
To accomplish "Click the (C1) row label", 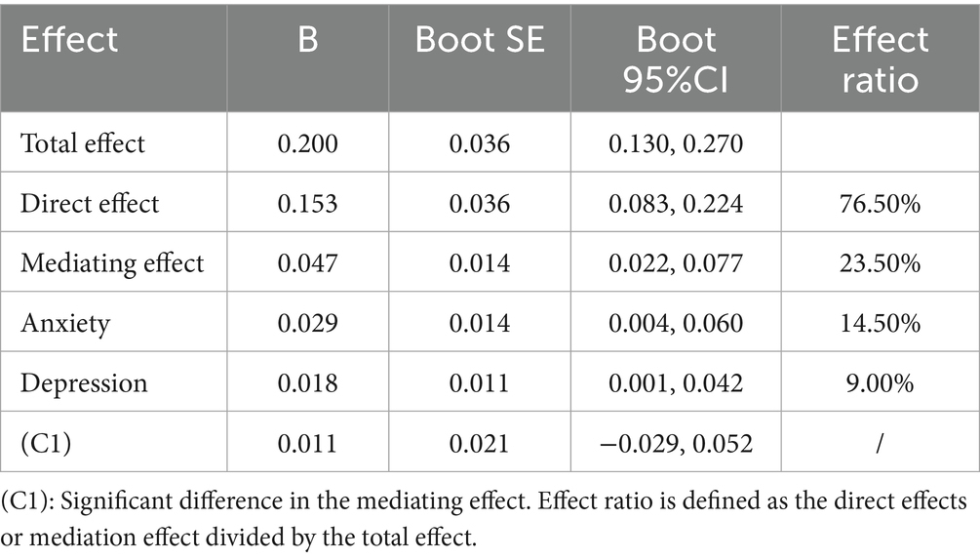I will [46, 443].
